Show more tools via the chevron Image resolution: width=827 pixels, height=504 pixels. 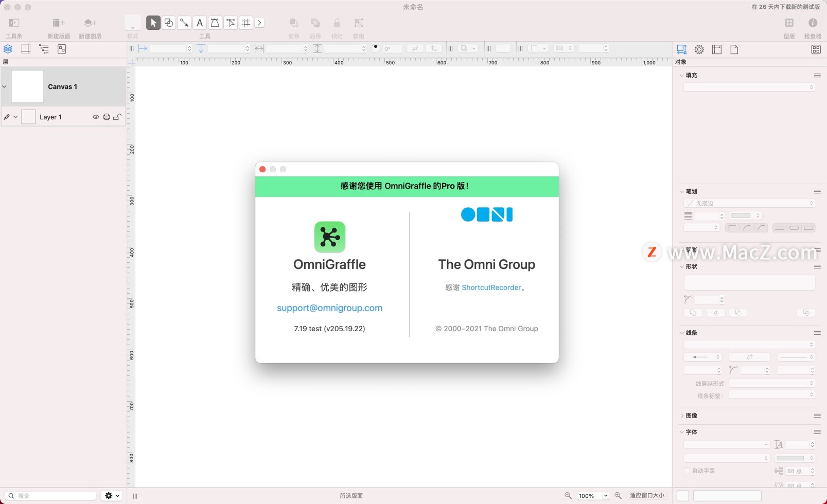click(259, 23)
